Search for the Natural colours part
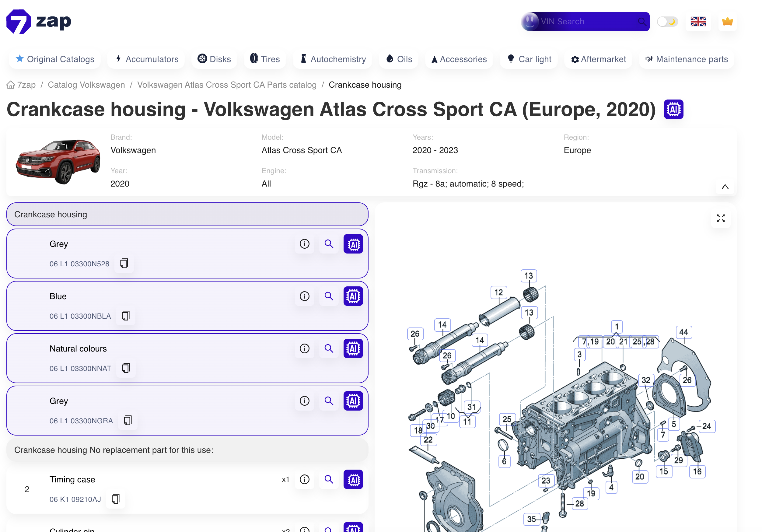762x532 pixels. point(329,348)
